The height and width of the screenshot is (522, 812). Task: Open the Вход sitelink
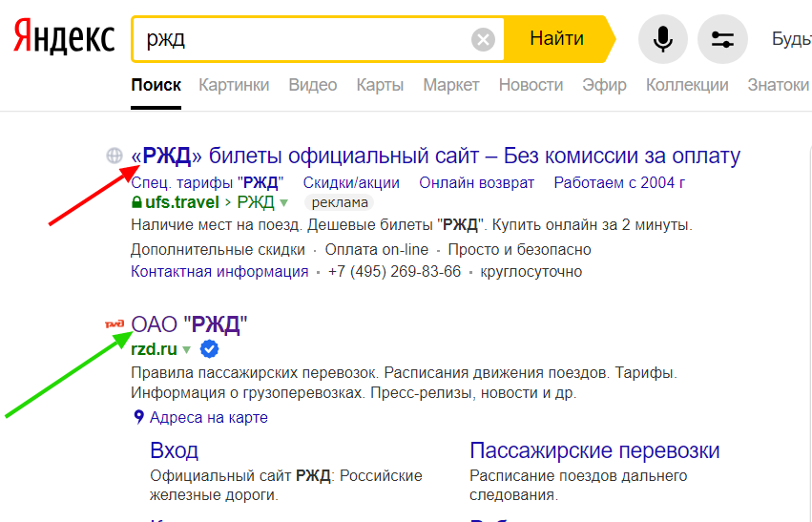174,450
